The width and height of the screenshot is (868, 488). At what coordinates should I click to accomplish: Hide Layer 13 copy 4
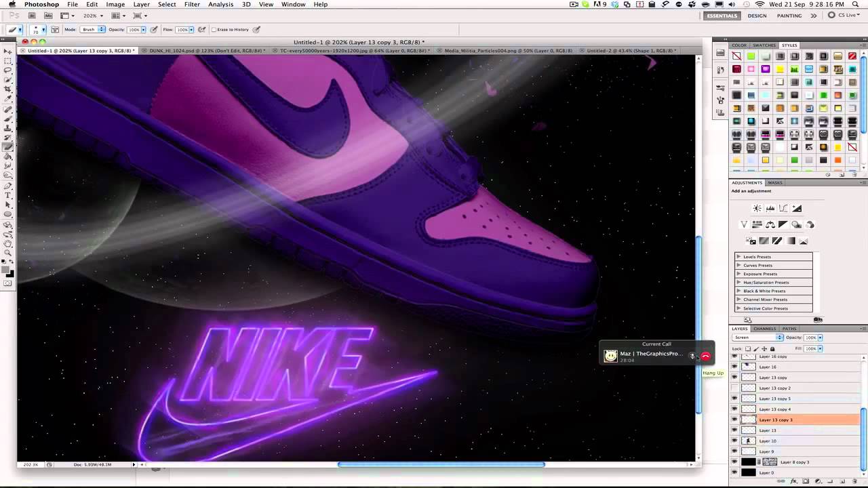tap(734, 409)
